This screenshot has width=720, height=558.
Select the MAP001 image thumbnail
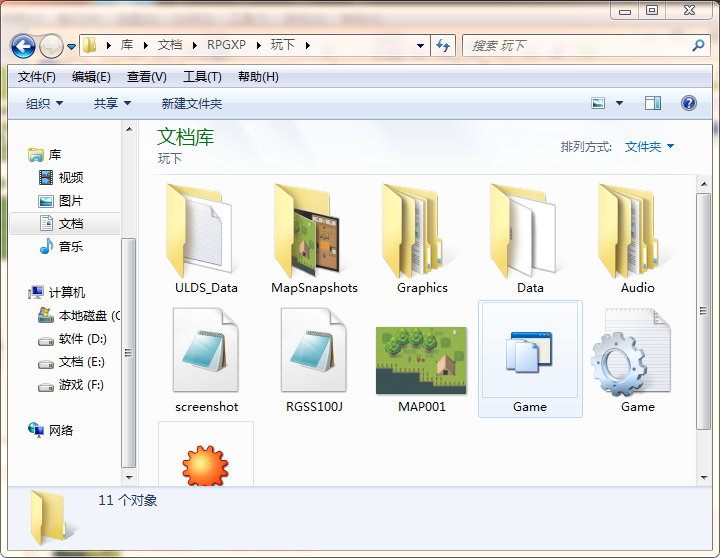(421, 361)
